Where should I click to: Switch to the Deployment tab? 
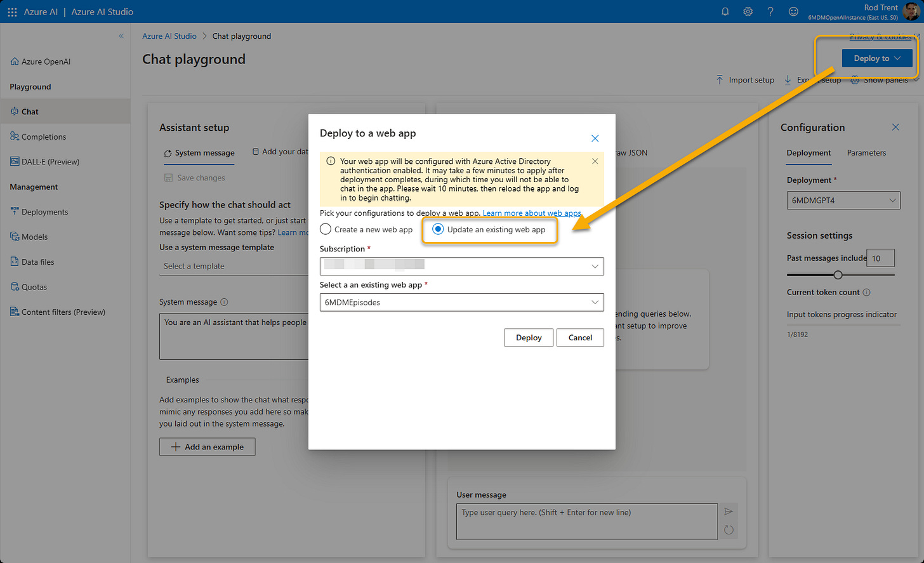(x=808, y=153)
